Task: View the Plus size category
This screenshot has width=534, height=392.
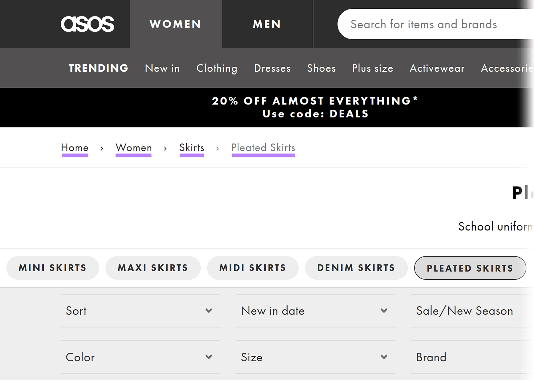Action: click(x=372, y=68)
